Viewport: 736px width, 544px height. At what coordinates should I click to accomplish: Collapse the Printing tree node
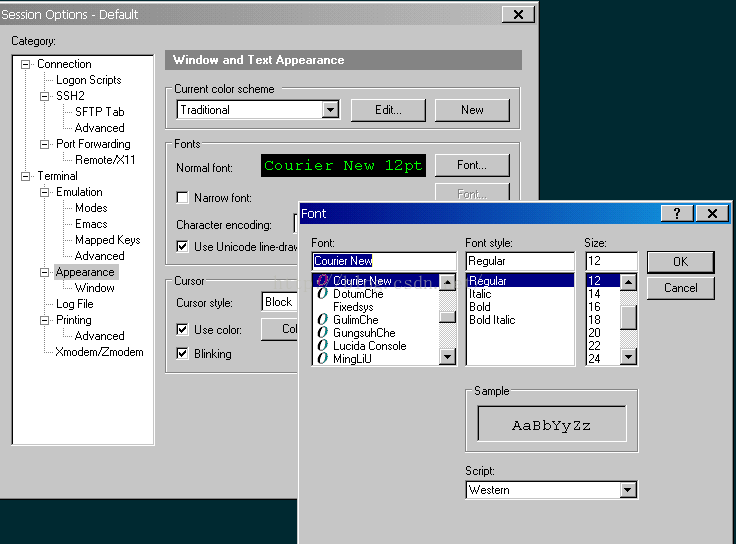(x=45, y=320)
